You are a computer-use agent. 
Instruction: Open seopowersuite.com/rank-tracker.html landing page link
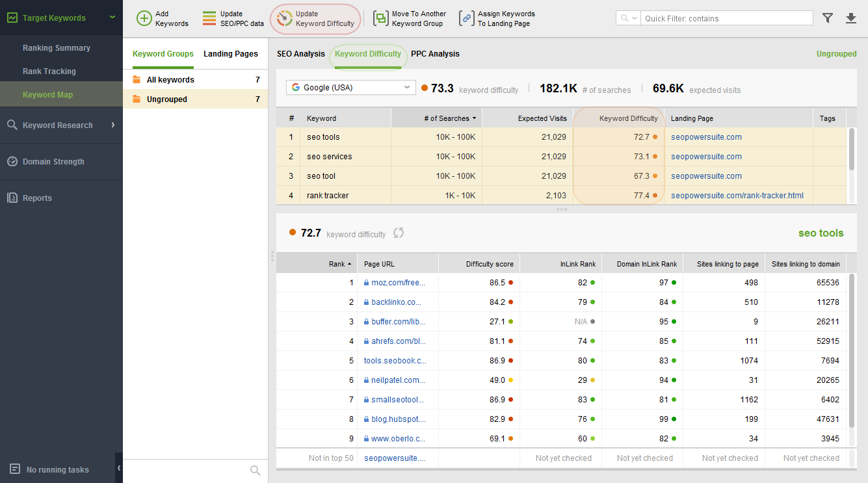pyautogui.click(x=737, y=196)
